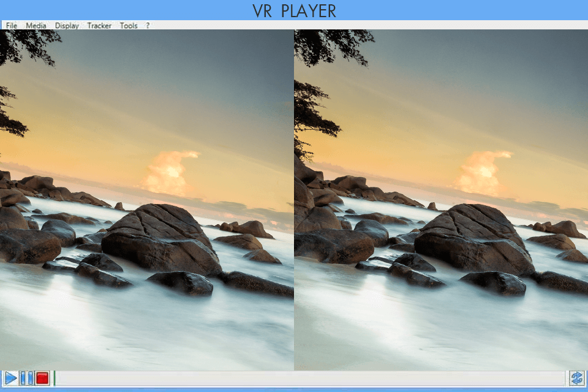Open the Display menu
The width and height of the screenshot is (588, 392).
pos(67,26)
